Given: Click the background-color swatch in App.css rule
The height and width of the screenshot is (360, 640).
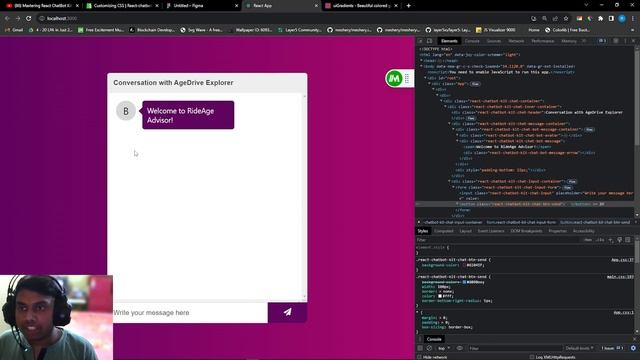Looking at the screenshot, I should (x=464, y=265).
